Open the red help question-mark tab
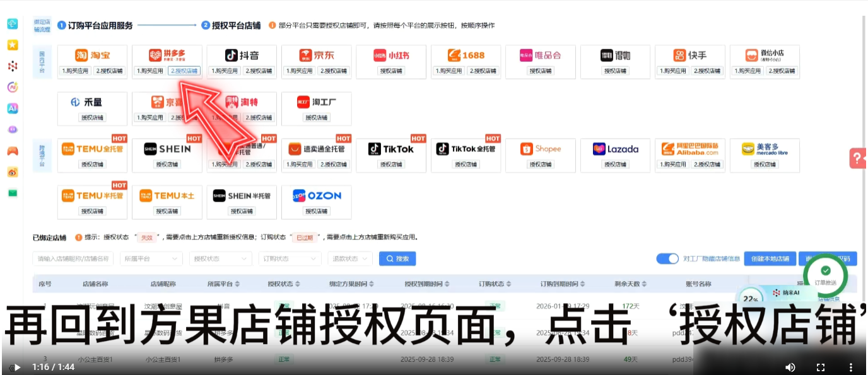 [x=859, y=158]
